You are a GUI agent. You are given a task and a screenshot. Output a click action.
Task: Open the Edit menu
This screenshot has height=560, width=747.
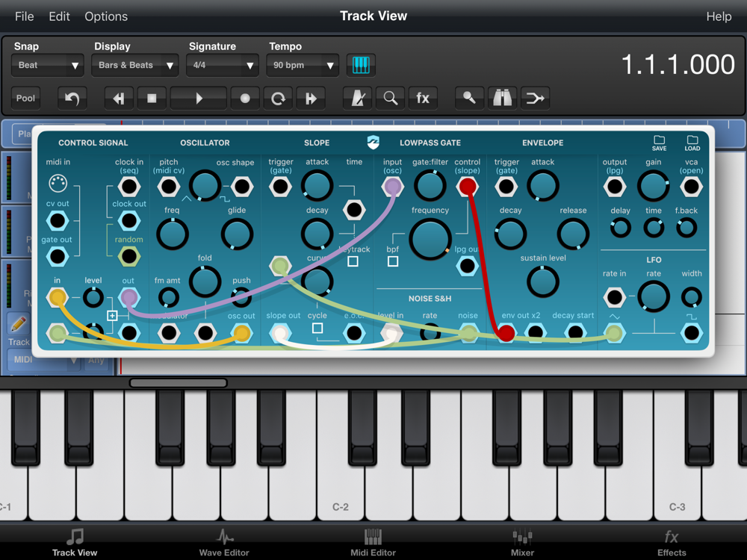[59, 16]
